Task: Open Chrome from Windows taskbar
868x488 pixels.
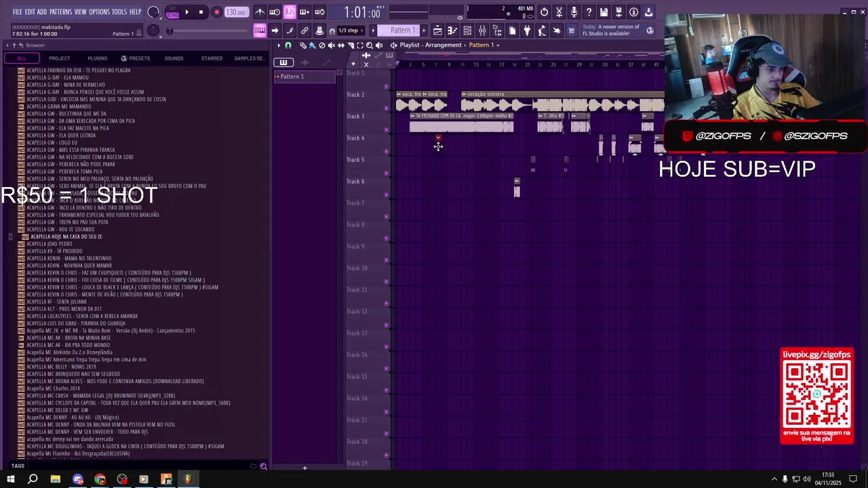Action: (x=100, y=479)
